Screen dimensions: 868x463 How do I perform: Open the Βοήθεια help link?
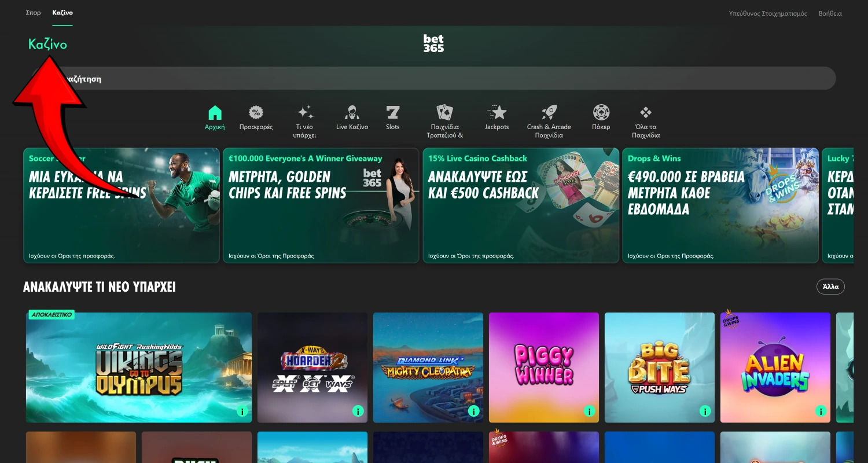830,13
